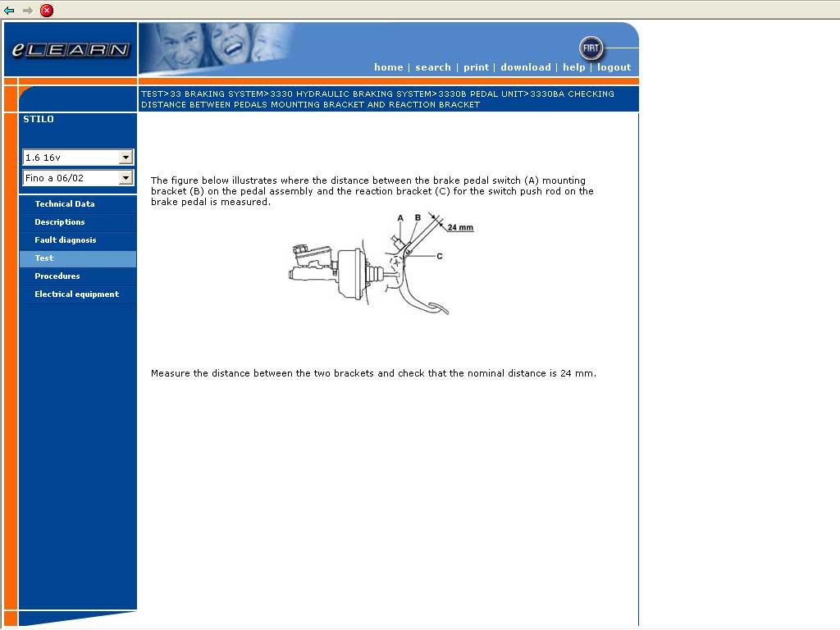Select Electrical equipment in sidebar menu

click(x=78, y=294)
